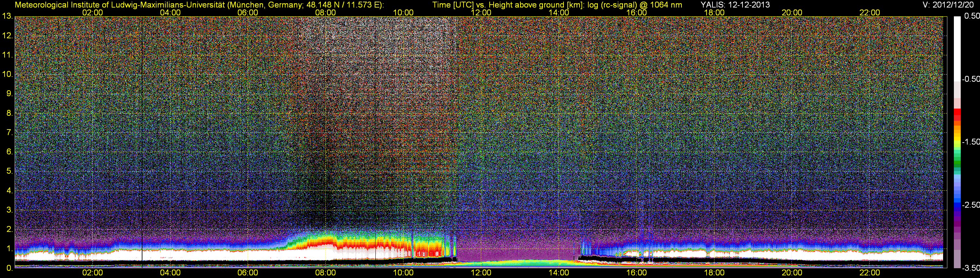Pick the 1 km height axis label
The width and height of the screenshot is (980, 278).
click(9, 249)
